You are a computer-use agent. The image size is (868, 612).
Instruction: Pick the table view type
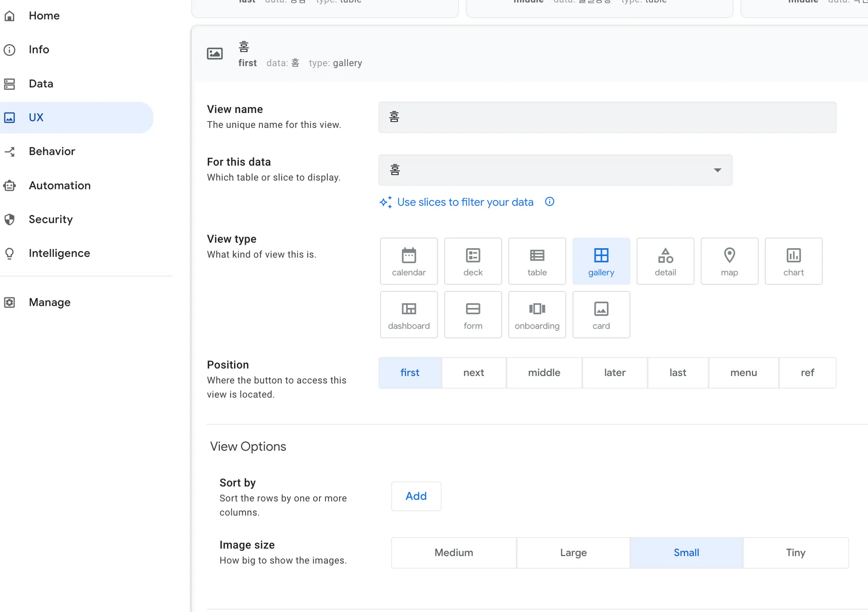click(x=537, y=261)
